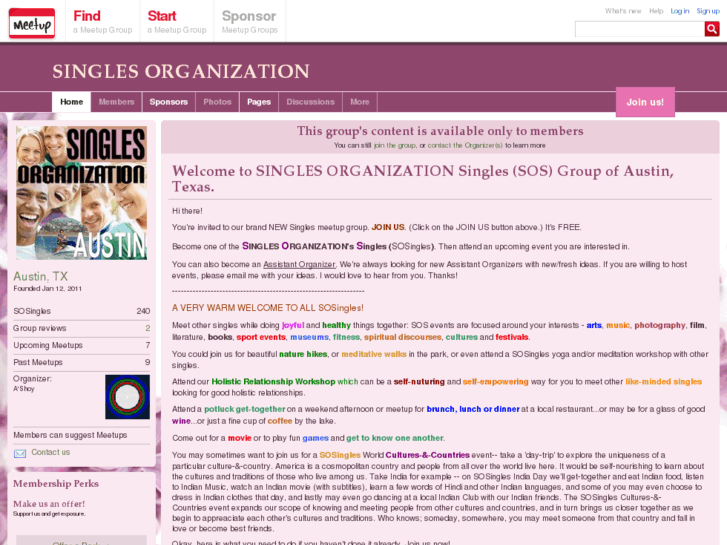Open the Assistant Organizer link
727x545 pixels.
pos(299,264)
